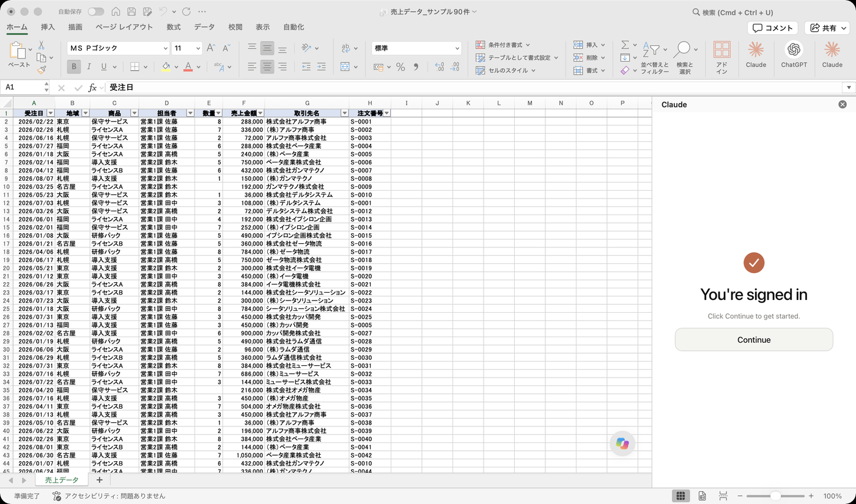Click the Copilot floating icon
This screenshot has width=856, height=504.
coord(622,444)
